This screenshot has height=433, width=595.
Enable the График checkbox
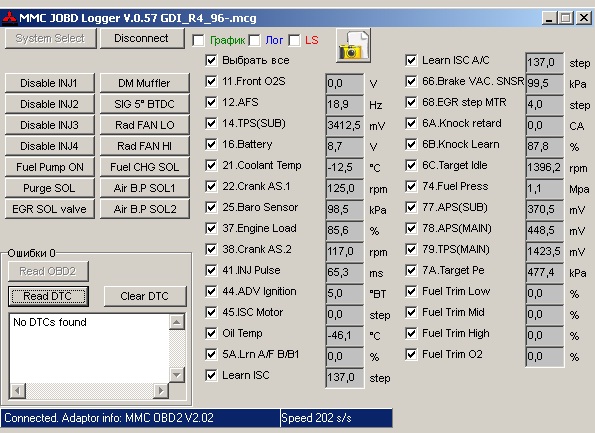coord(198,40)
